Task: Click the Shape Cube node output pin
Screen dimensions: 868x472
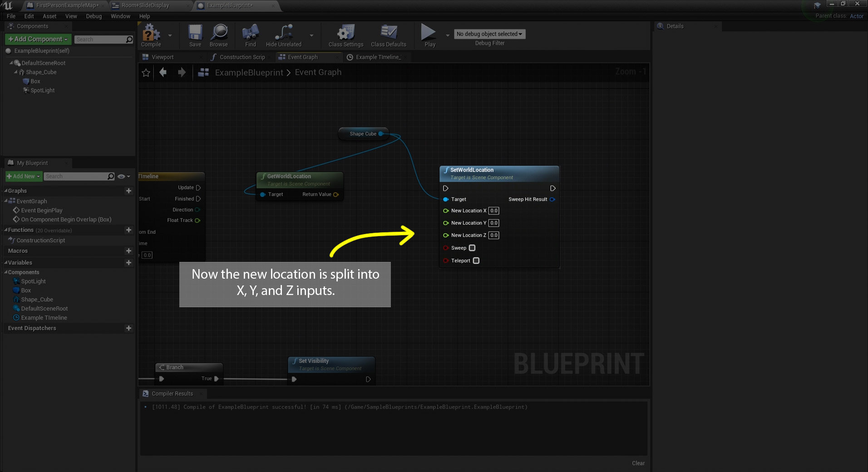Action: [x=381, y=134]
